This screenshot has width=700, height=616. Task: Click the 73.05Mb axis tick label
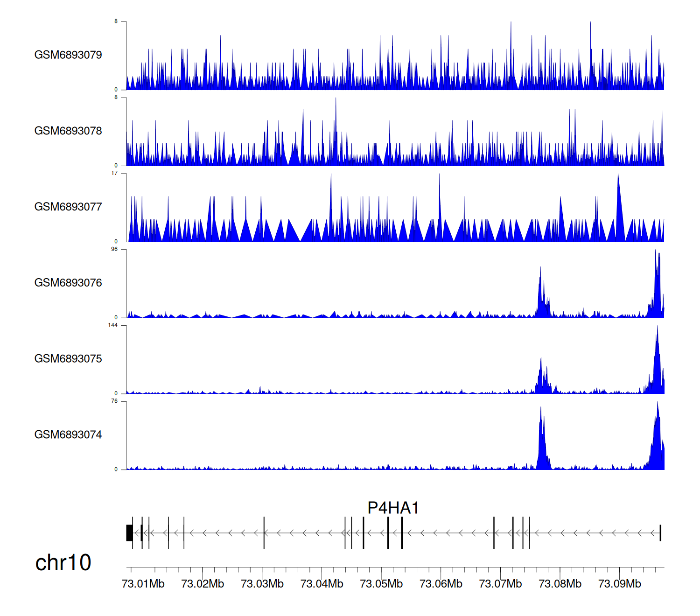pos(381,584)
